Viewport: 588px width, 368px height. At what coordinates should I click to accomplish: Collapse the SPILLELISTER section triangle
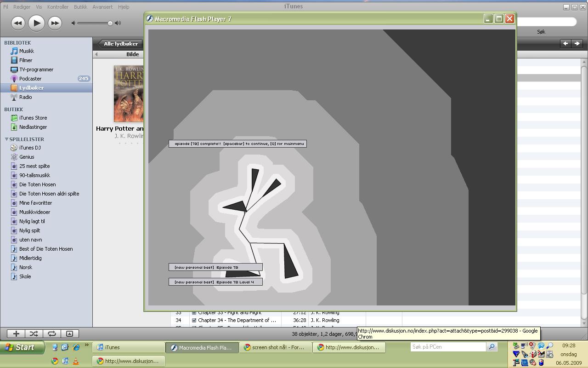point(6,139)
